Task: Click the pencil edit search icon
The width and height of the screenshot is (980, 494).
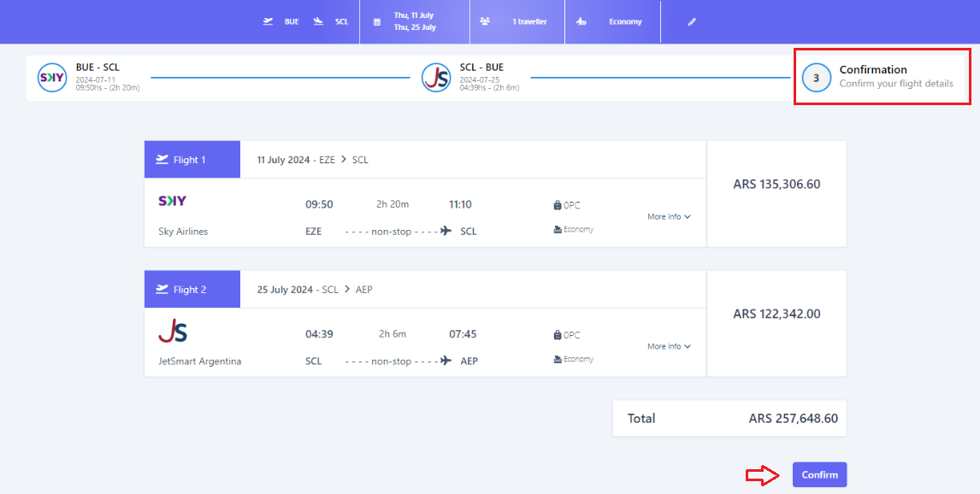Action: click(x=692, y=21)
